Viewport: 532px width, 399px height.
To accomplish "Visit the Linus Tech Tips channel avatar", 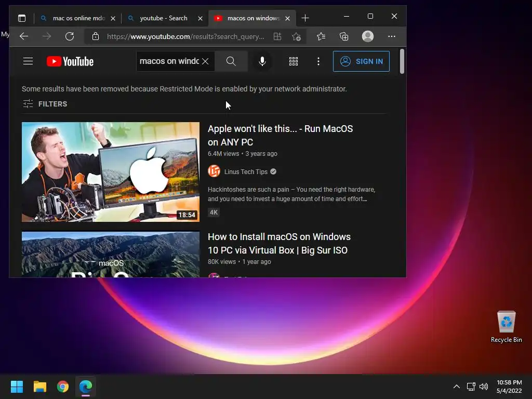I will 214,171.
